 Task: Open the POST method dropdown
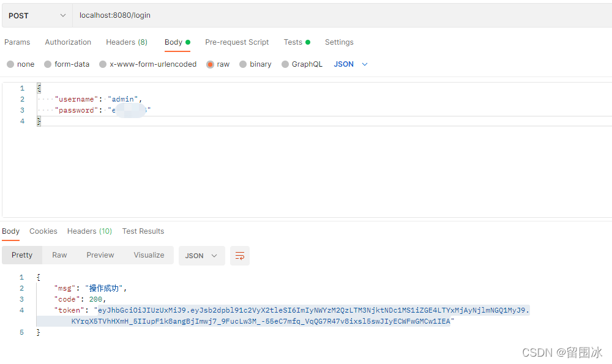pyautogui.click(x=37, y=16)
